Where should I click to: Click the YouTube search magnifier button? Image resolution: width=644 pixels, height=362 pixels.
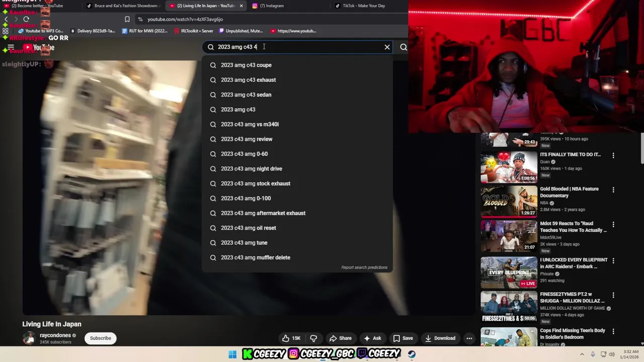point(404,47)
